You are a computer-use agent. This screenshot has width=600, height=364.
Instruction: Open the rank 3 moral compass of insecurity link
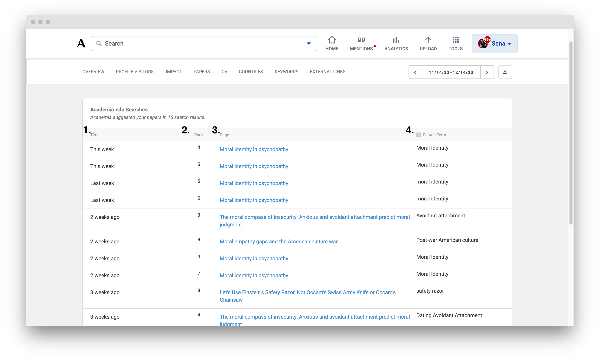click(x=315, y=221)
